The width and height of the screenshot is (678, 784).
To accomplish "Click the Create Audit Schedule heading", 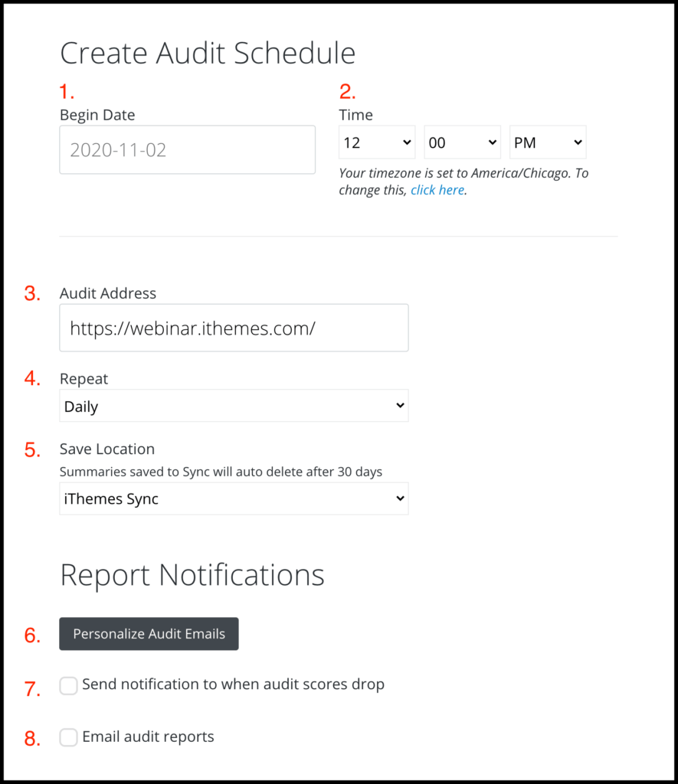I will click(x=208, y=53).
